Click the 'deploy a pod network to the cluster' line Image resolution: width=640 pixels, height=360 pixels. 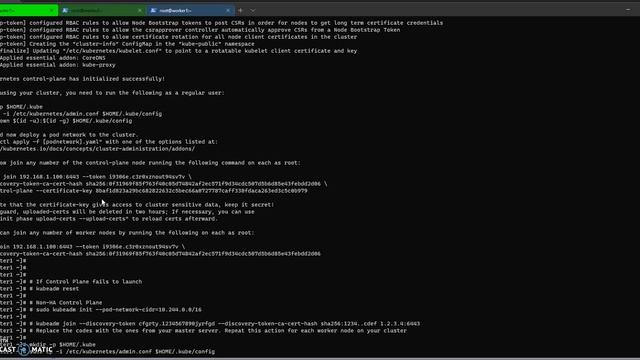pyautogui.click(x=69, y=135)
